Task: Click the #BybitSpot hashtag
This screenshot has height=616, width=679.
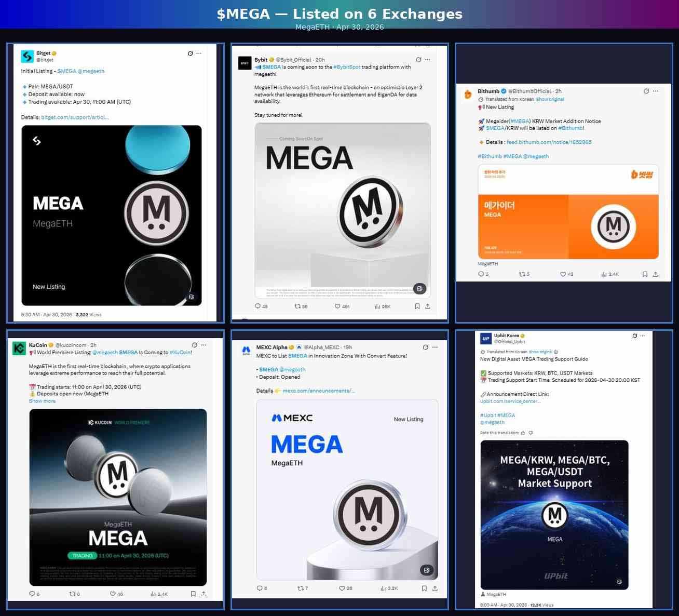Action: [347, 67]
